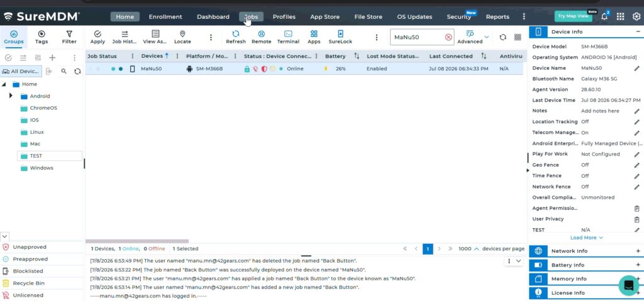Sort by Devices column header

(x=155, y=56)
